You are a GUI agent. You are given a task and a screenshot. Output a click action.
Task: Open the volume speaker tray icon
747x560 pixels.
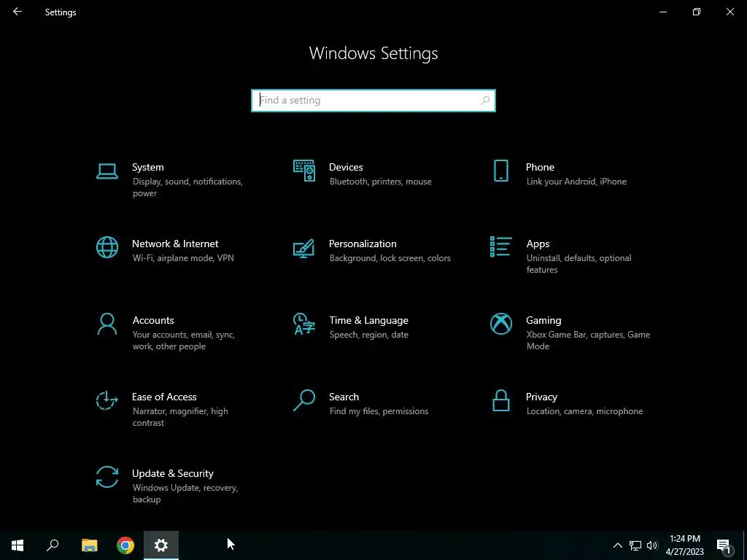(652, 545)
